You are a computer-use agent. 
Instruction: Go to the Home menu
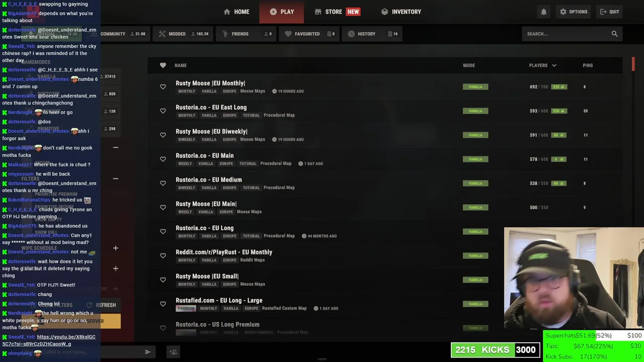[x=236, y=12]
